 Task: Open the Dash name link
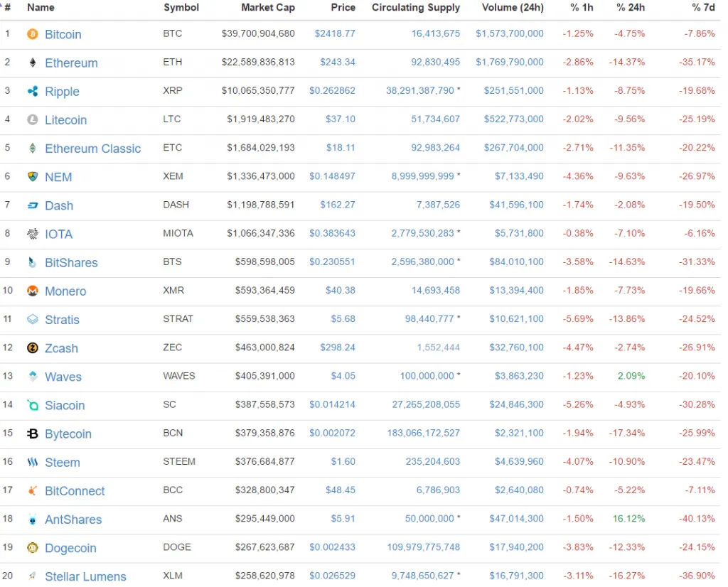[x=59, y=205]
